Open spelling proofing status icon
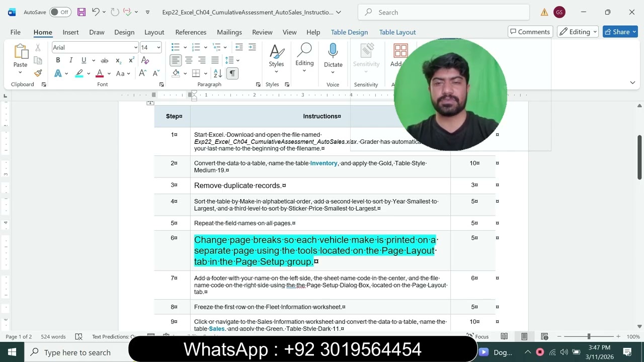Viewport: 644px width, 362px height. point(78,336)
